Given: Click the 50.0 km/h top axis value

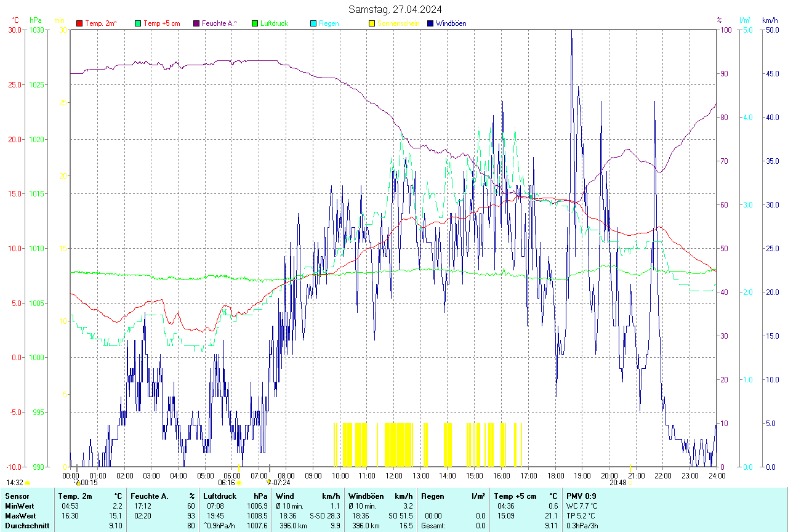Looking at the screenshot, I should (771, 30).
